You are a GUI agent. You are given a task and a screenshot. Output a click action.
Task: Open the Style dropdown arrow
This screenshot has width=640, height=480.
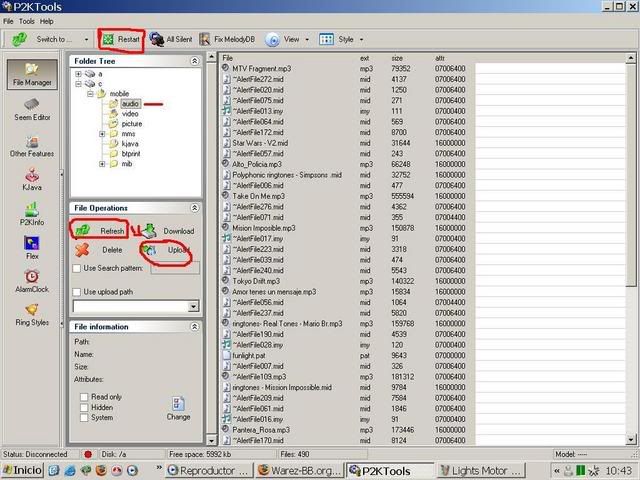point(361,40)
